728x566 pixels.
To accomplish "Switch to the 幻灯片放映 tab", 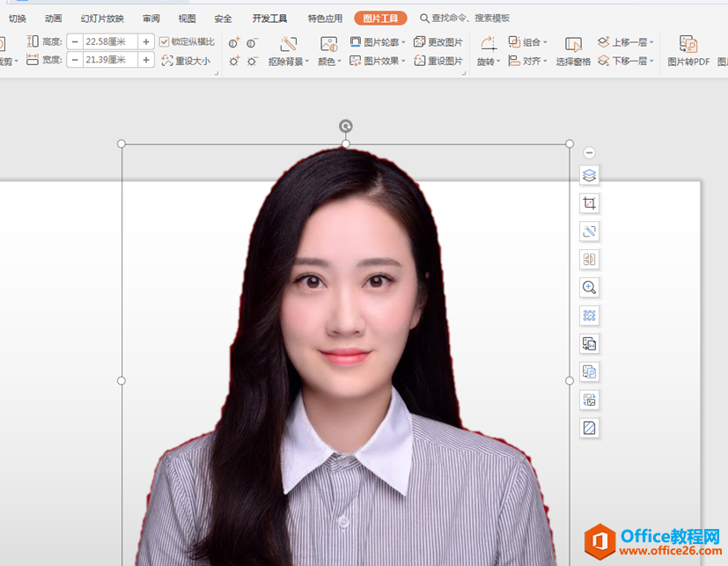I will click(x=102, y=18).
